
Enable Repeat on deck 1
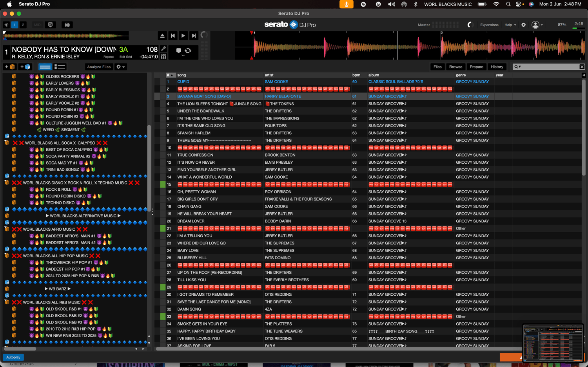(x=109, y=57)
